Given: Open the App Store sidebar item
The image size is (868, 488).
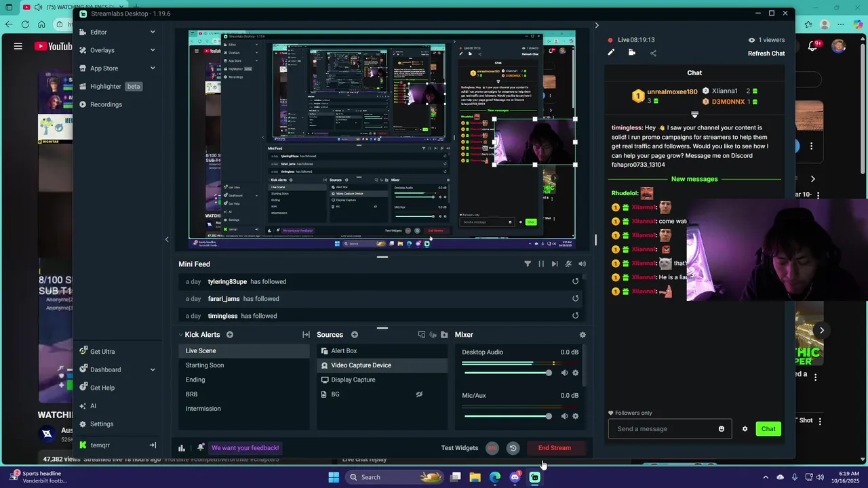Looking at the screenshot, I should [x=104, y=68].
